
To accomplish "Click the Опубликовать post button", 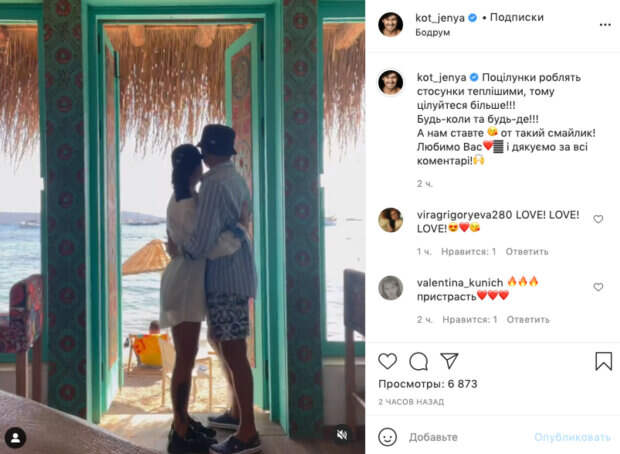I will [572, 437].
